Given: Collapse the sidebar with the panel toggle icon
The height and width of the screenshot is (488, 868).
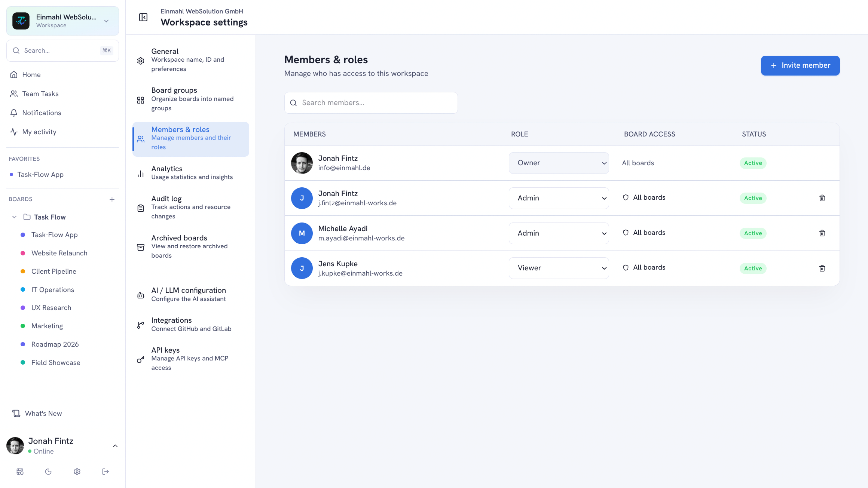Looking at the screenshot, I should (143, 17).
